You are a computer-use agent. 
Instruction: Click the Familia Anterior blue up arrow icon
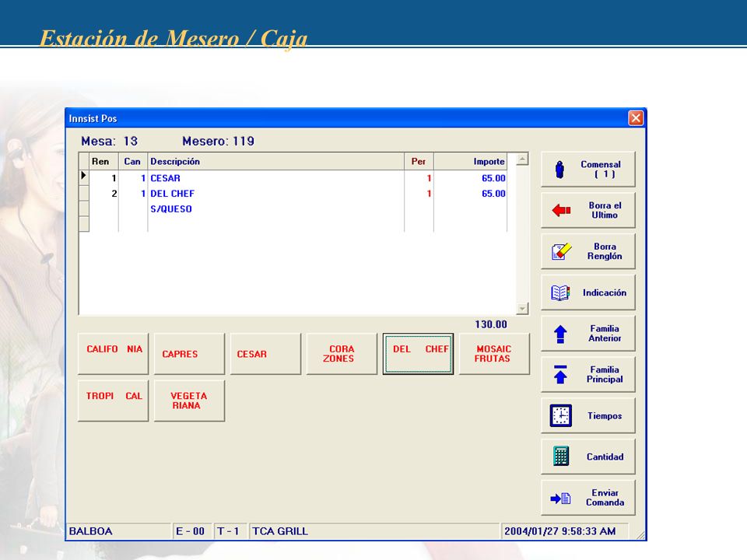(x=560, y=334)
